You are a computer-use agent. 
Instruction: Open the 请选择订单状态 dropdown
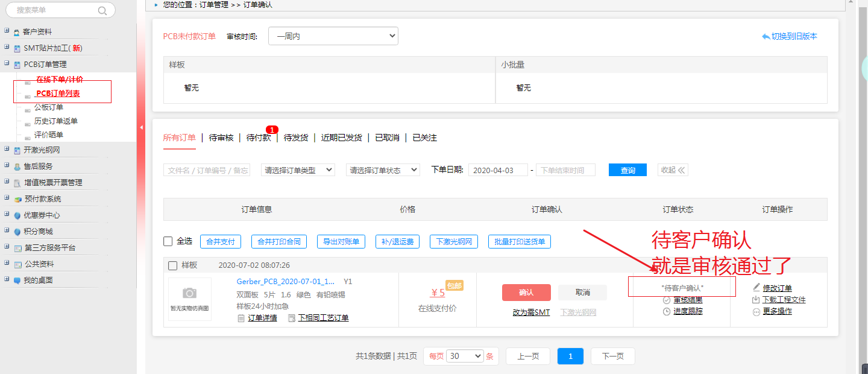pyautogui.click(x=383, y=170)
